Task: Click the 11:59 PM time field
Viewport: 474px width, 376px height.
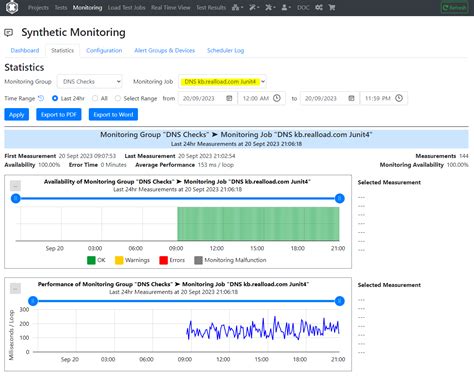Action: coord(384,98)
